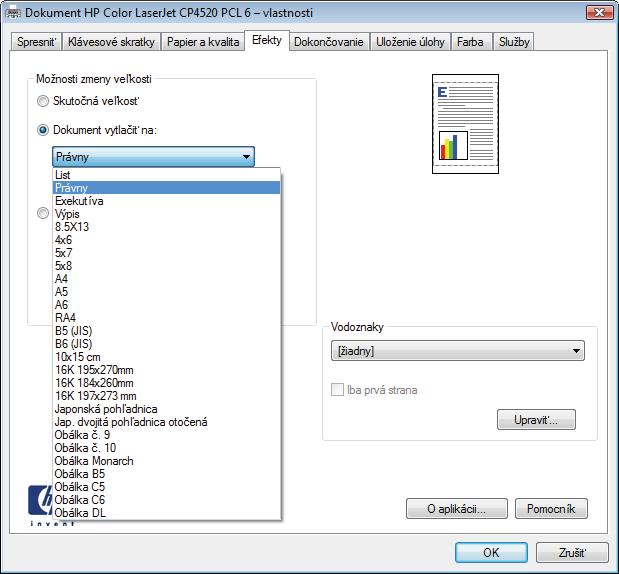Open the Papier a kvalita tab
The height and width of the screenshot is (574, 619).
[x=203, y=42]
